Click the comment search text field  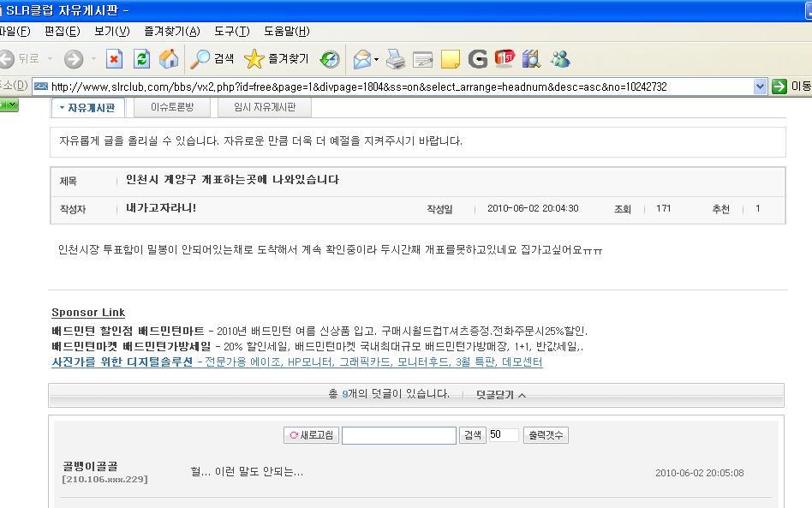point(399,435)
